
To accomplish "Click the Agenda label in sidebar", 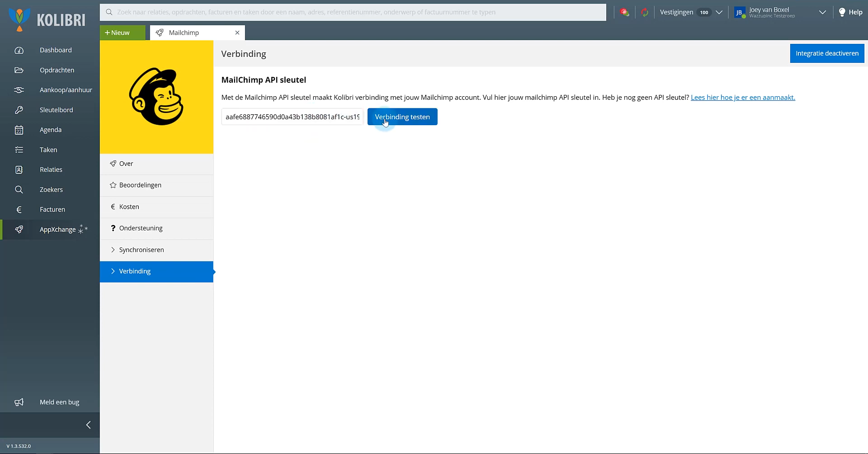I will (x=51, y=130).
